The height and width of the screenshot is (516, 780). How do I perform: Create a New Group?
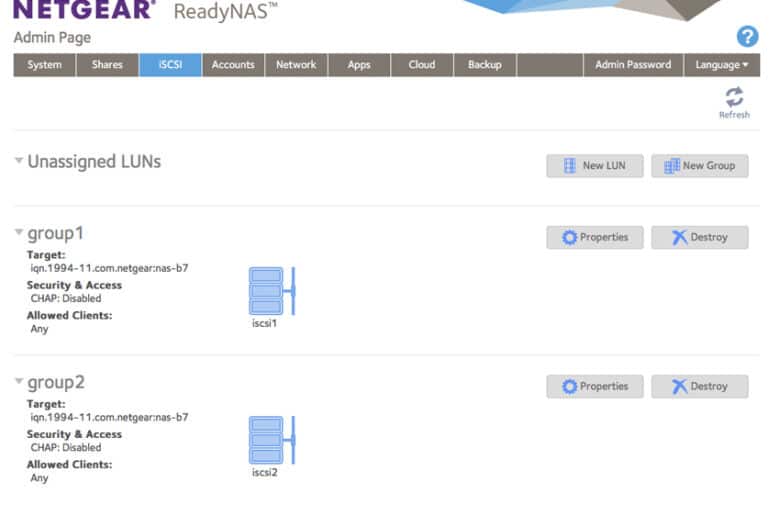coord(700,166)
